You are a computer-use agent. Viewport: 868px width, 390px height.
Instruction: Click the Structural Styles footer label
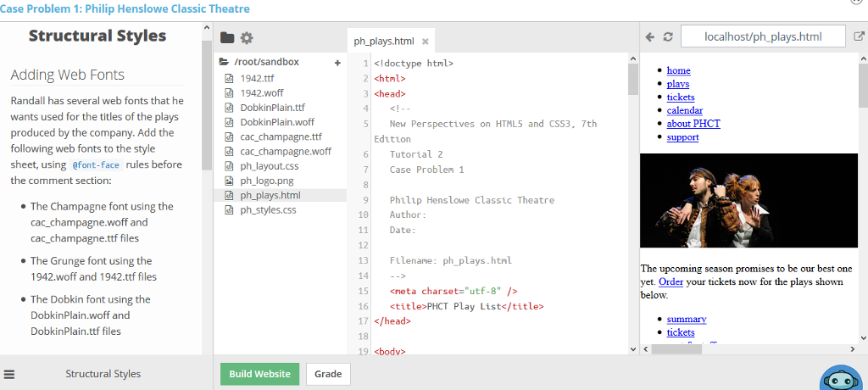pos(103,374)
